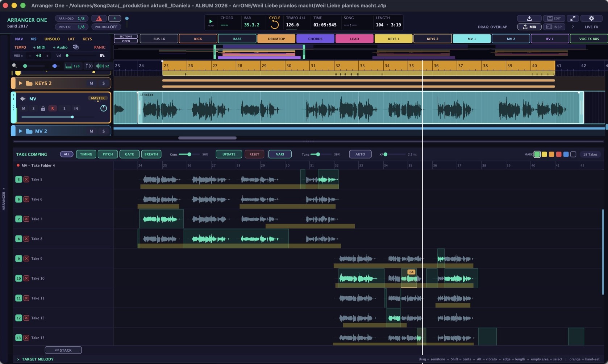Adjust the Tune slider handle
This screenshot has height=364, width=608.
[318, 155]
